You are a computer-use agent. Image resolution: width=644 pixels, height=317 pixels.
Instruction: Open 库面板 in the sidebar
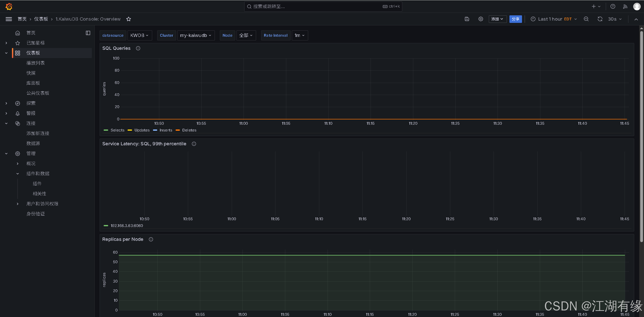(x=33, y=83)
